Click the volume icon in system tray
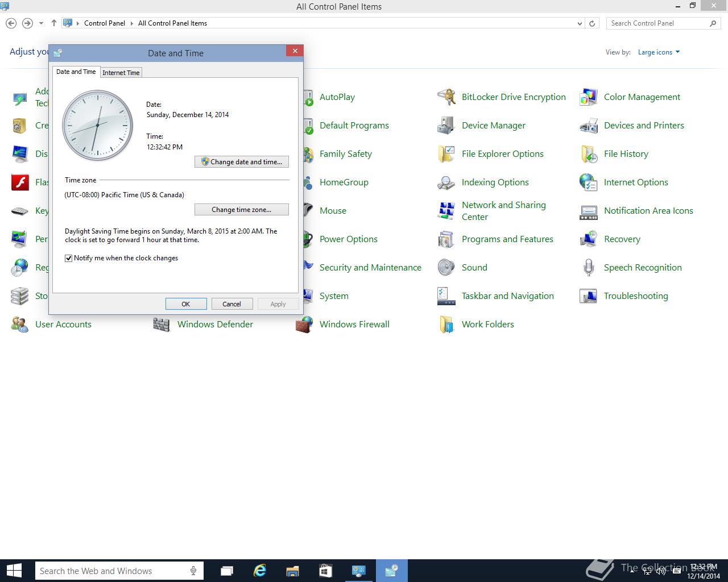The height and width of the screenshot is (582, 728). [661, 571]
